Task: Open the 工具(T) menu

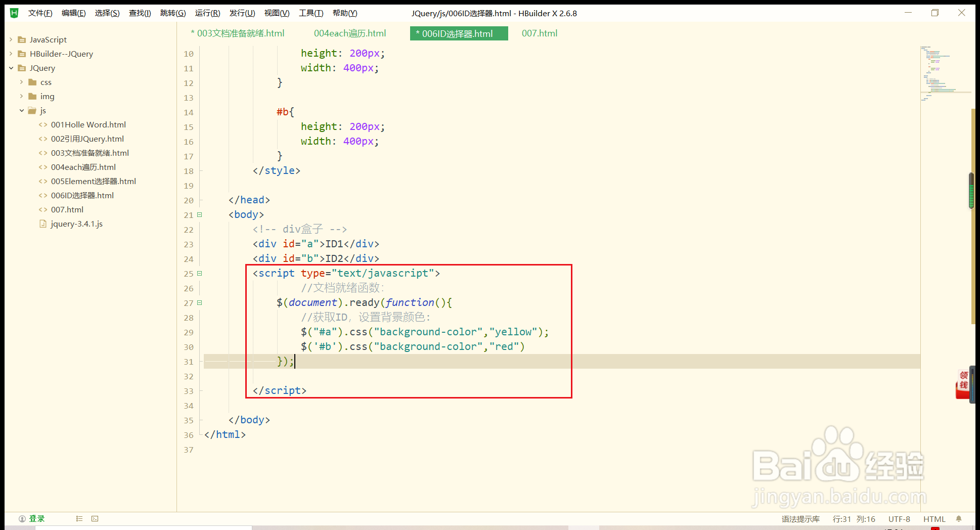Action: (x=311, y=13)
